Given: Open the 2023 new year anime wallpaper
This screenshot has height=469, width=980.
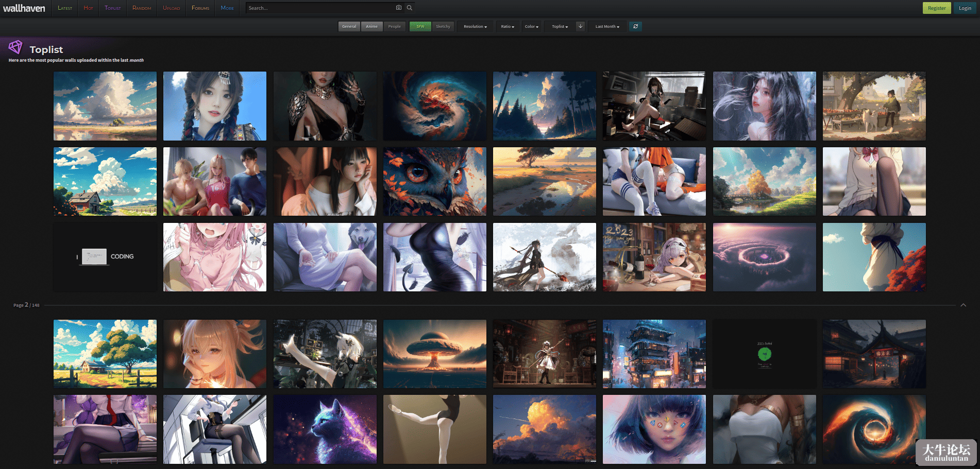Looking at the screenshot, I should (x=654, y=257).
